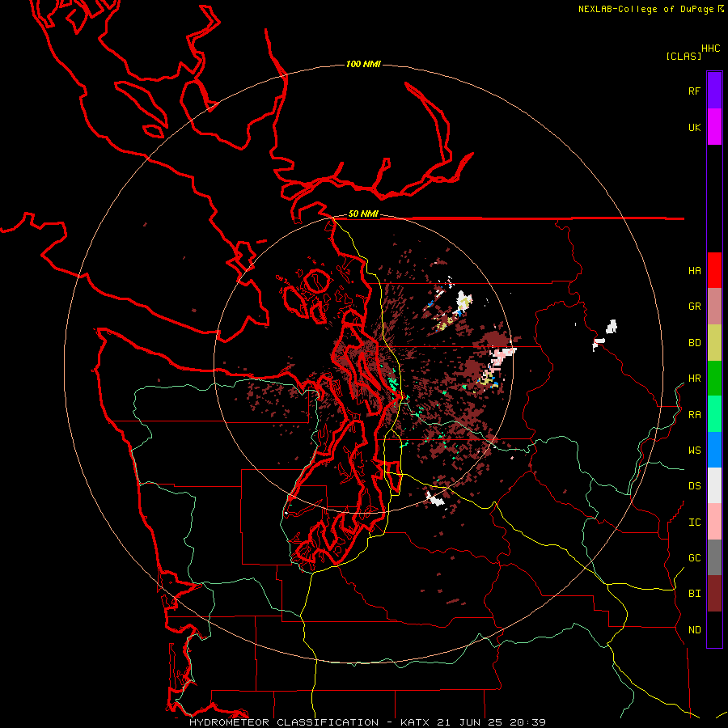This screenshot has width=728, height=728.
Task: Click the IC legend label
Action: (x=694, y=523)
